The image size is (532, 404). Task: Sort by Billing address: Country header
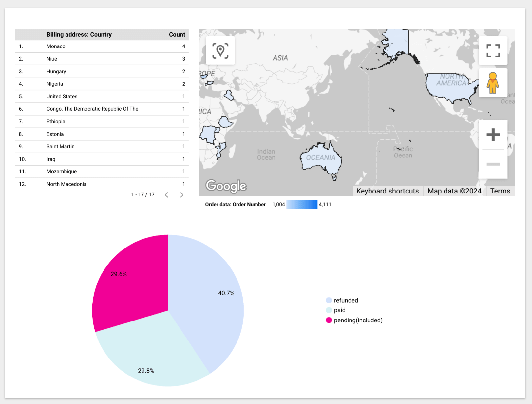(79, 35)
